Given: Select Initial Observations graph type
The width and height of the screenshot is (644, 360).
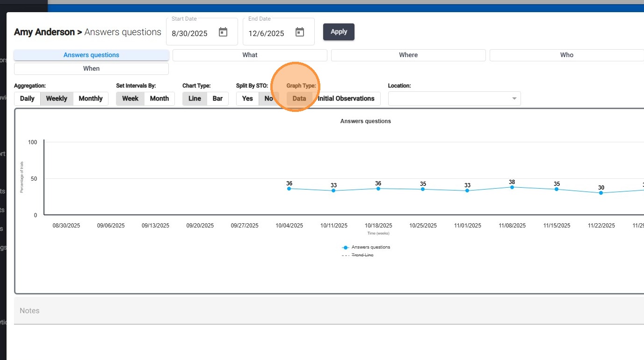Looking at the screenshot, I should coord(346,98).
